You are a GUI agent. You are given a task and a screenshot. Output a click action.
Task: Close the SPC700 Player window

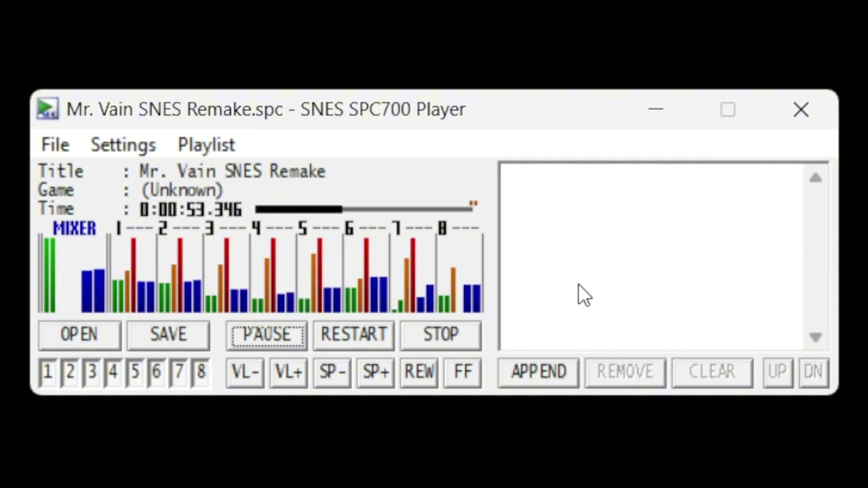[801, 109]
